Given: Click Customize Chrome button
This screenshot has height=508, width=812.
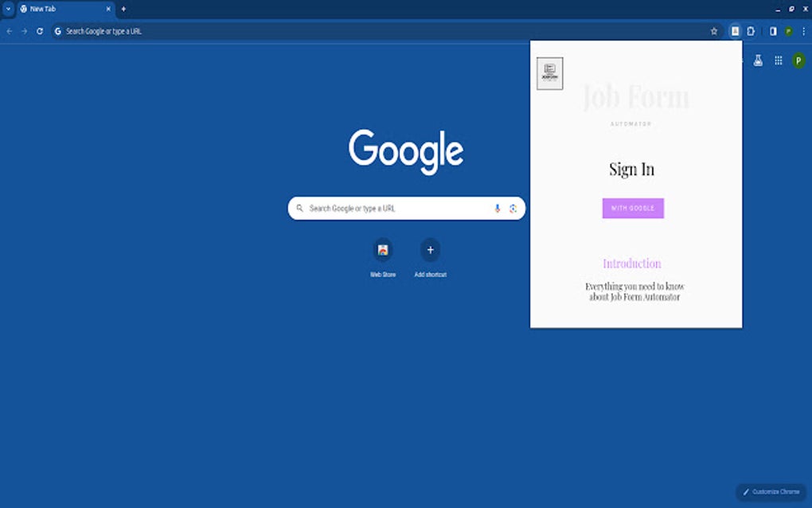Looking at the screenshot, I should pyautogui.click(x=771, y=492).
